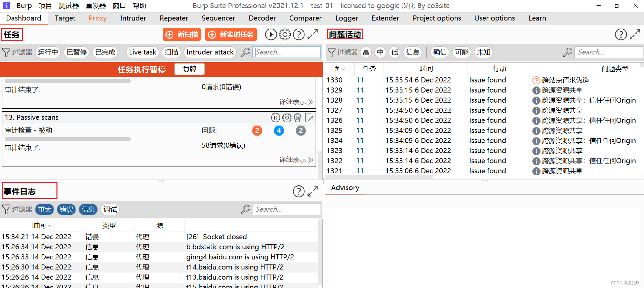Open Passive scans task in new window
Screen dimensions: 644x288
tap(309, 118)
